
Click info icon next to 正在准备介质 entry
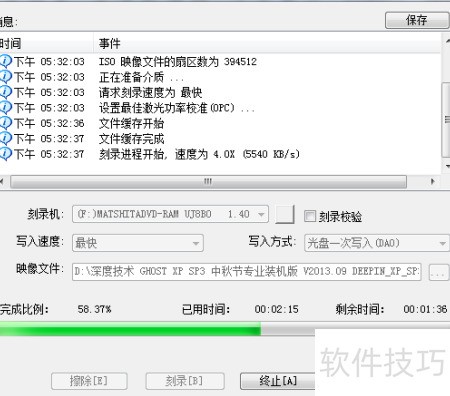(5, 77)
